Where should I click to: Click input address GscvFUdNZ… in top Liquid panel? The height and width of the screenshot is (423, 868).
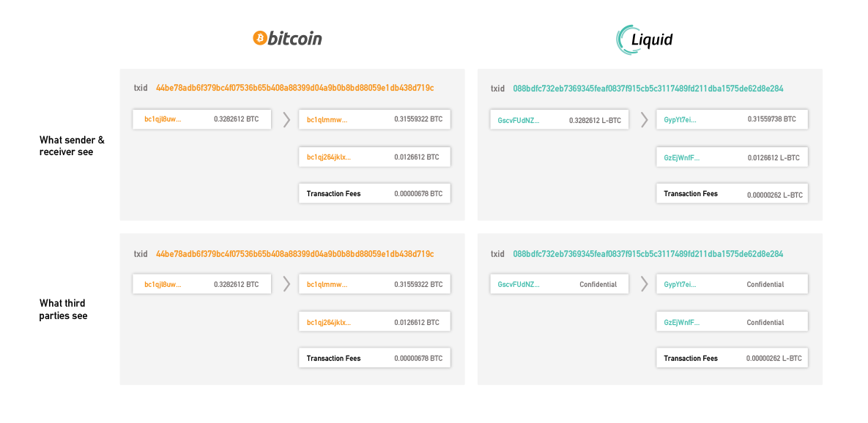(x=518, y=120)
